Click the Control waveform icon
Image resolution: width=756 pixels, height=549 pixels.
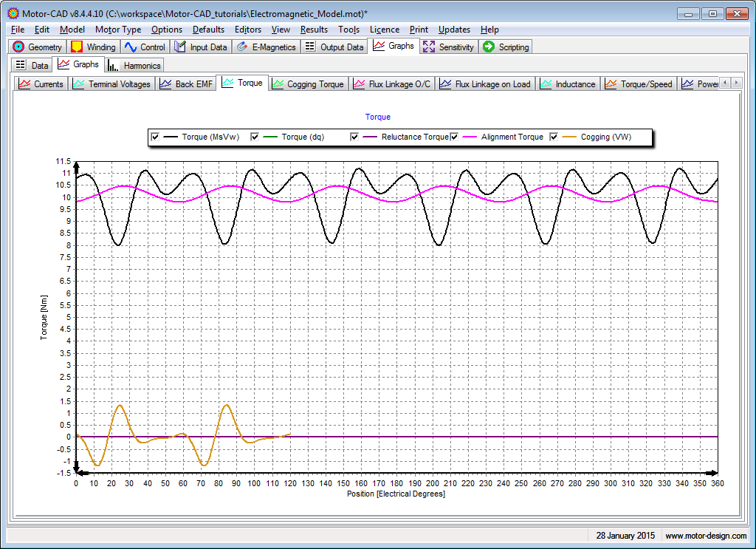131,47
